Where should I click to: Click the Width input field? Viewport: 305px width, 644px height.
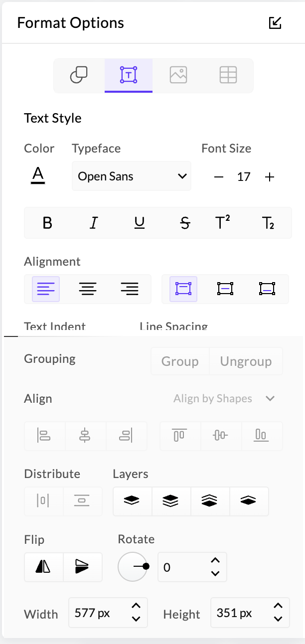point(100,613)
